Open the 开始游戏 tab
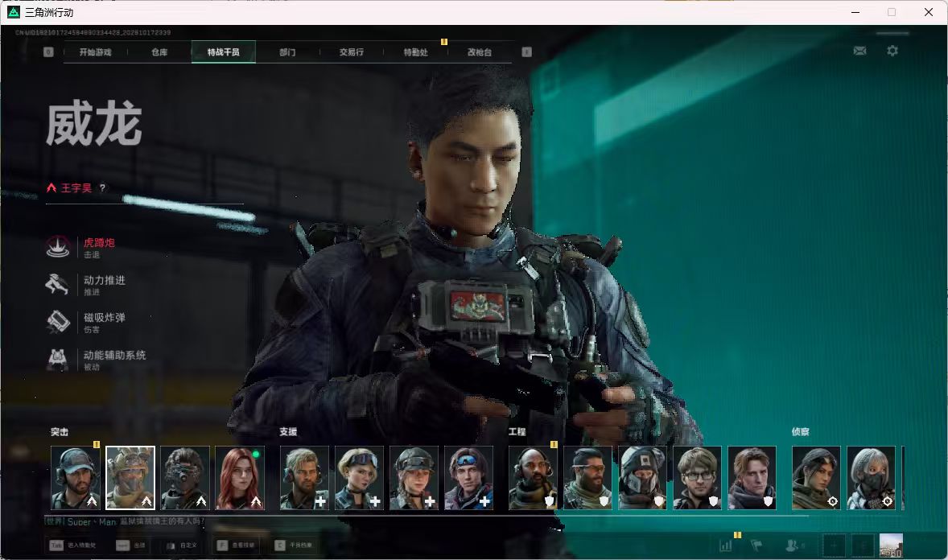Image resolution: width=948 pixels, height=560 pixels. pyautogui.click(x=96, y=52)
